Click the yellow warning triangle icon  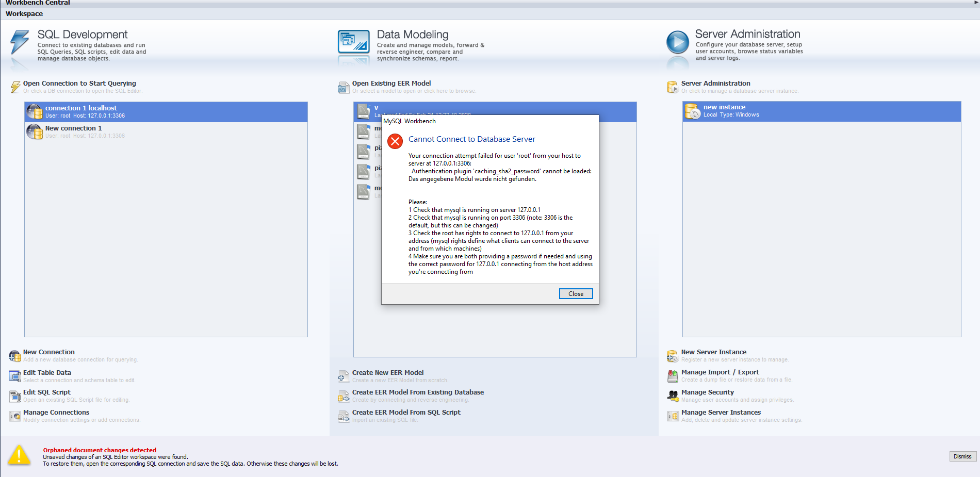[x=20, y=455]
